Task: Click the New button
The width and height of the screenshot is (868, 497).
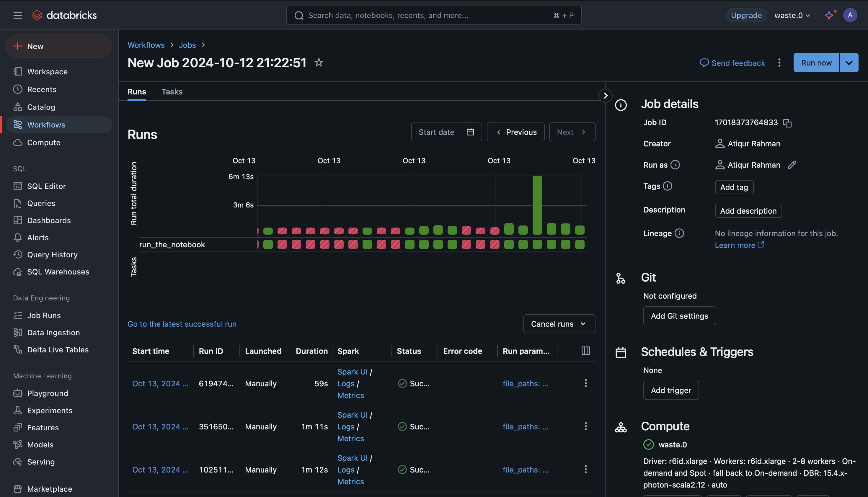Action: 59,46
